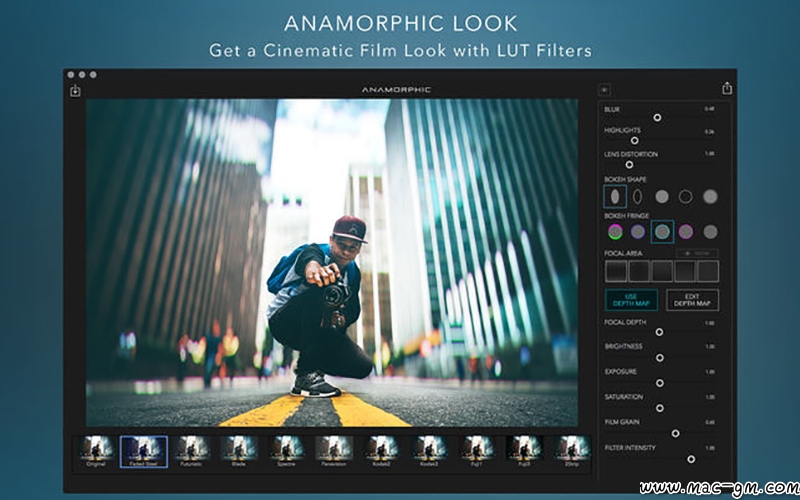Viewport: 800px width, 500px height.
Task: Click the main photo preview of the photographer
Action: click(332, 262)
